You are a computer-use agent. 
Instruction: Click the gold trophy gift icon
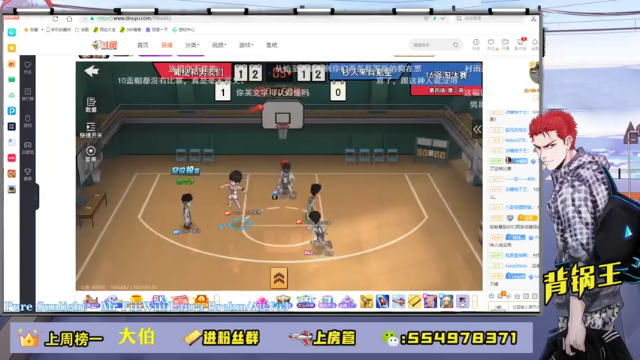pyautogui.click(x=136, y=301)
